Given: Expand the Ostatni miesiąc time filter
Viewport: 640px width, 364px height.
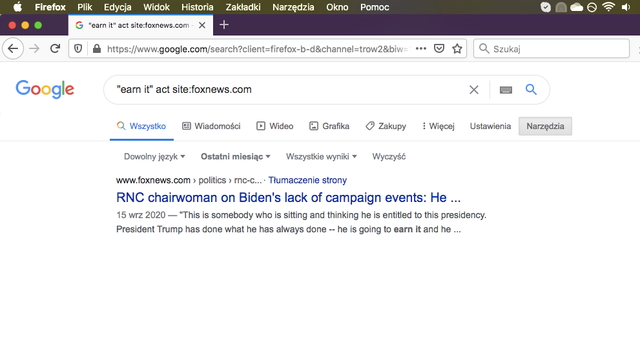Looking at the screenshot, I should coord(236,156).
